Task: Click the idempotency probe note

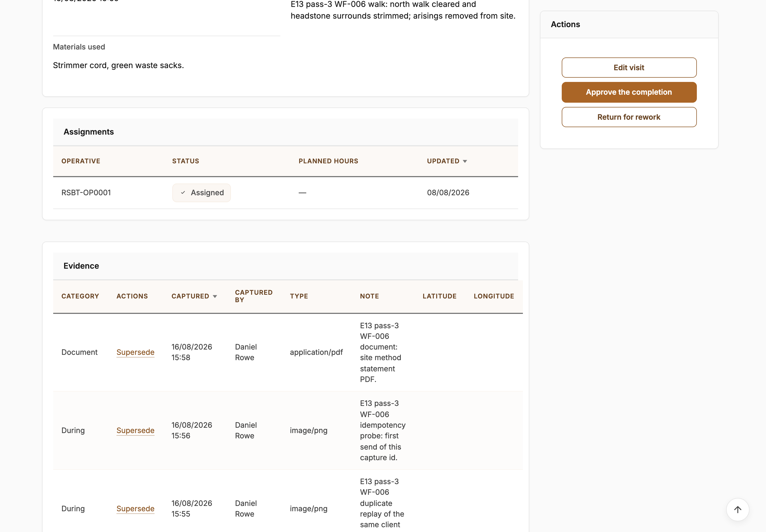Action: click(383, 430)
